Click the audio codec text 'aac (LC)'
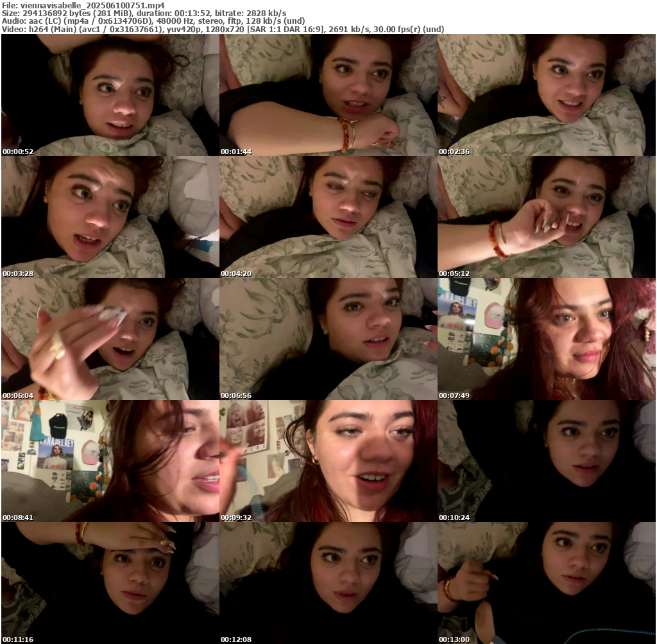Image resolution: width=657 pixels, height=644 pixels. click(x=46, y=21)
